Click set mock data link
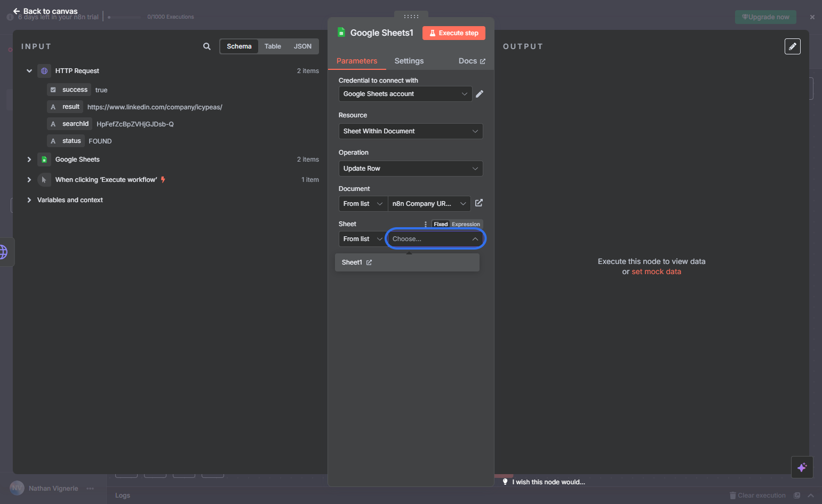Image resolution: width=822 pixels, height=504 pixels. pyautogui.click(x=656, y=271)
